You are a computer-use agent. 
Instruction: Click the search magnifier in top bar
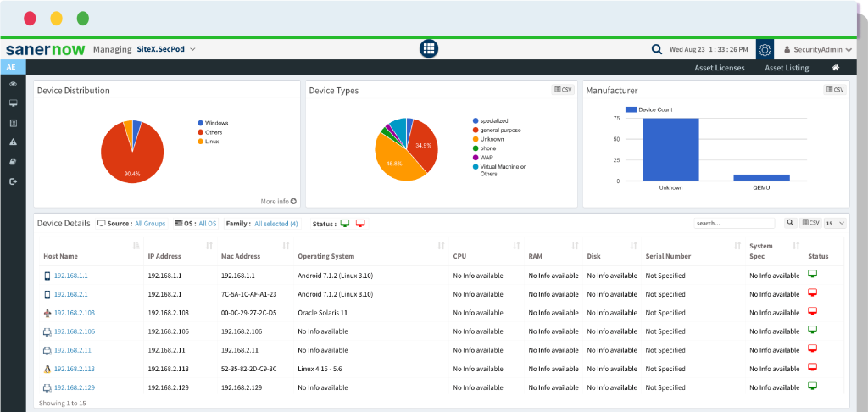pyautogui.click(x=657, y=49)
